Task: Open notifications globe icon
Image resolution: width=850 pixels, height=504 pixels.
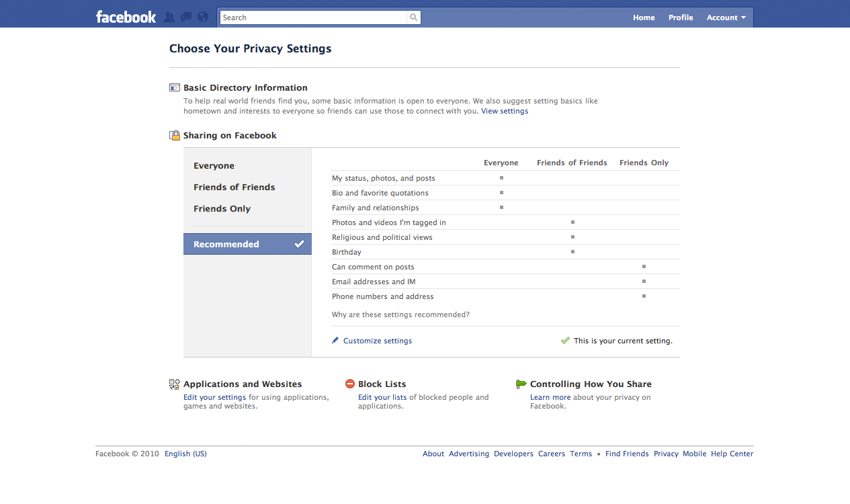Action: 203,17
